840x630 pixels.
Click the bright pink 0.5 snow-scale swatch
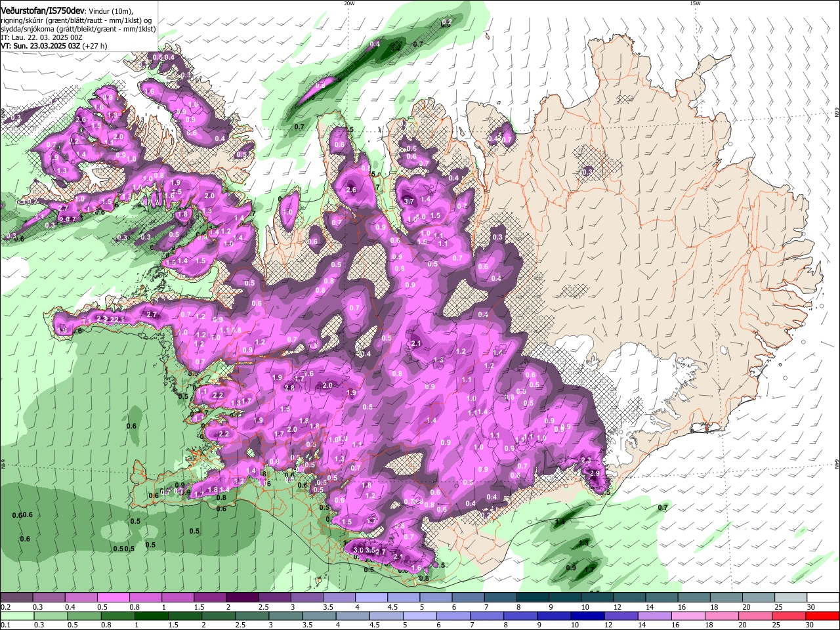click(x=113, y=597)
